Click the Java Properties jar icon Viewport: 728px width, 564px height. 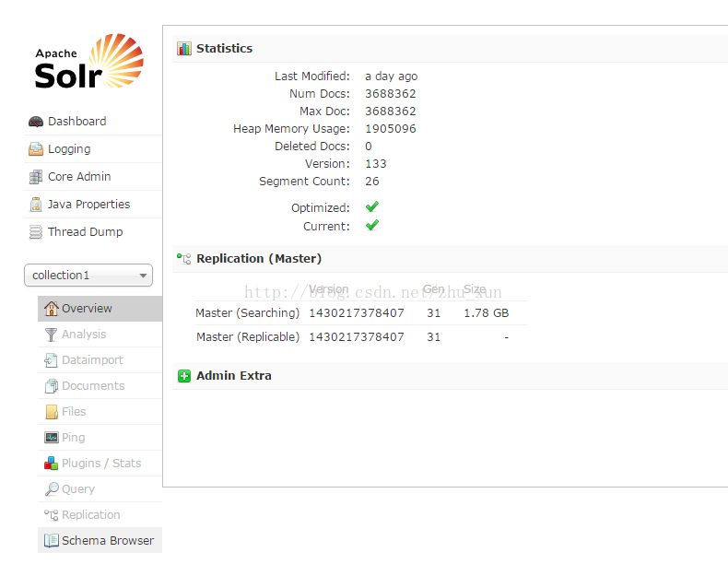point(36,205)
